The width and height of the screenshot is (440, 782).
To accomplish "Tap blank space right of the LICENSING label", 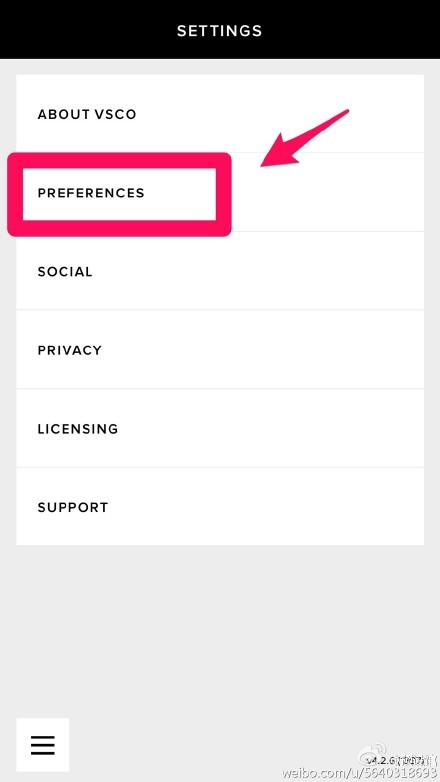I will [x=271, y=428].
